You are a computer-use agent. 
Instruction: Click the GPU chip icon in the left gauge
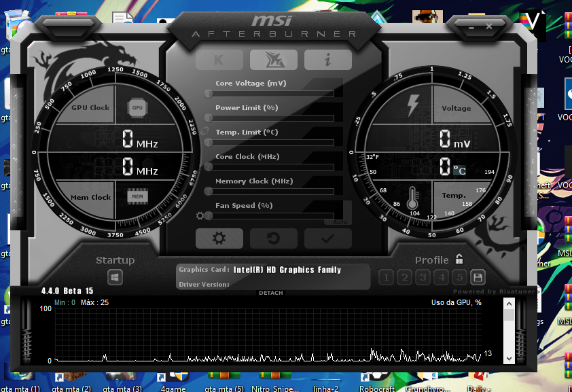coord(137,107)
